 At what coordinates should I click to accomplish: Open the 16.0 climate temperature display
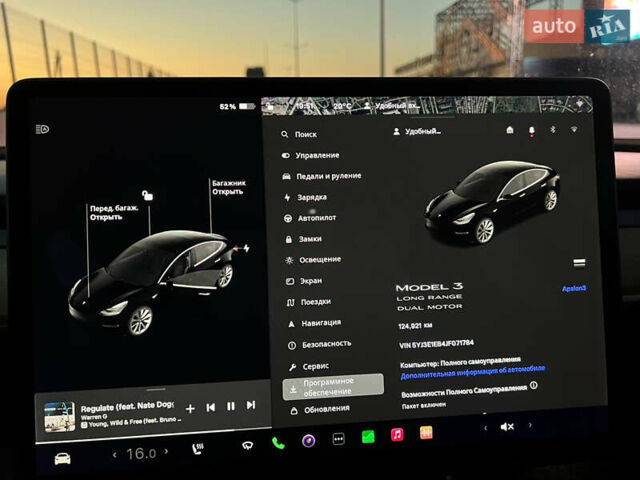coord(141,453)
